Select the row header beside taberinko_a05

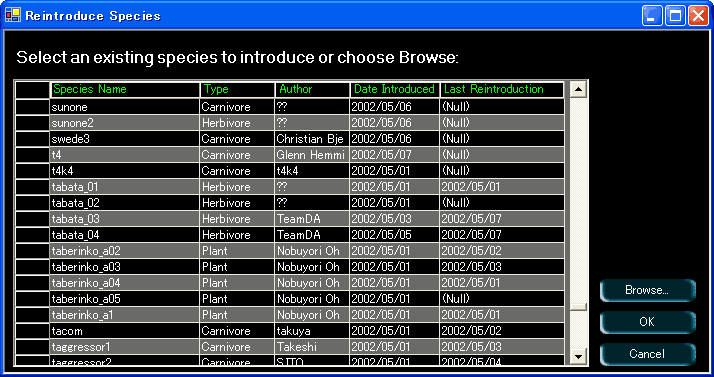pos(32,299)
